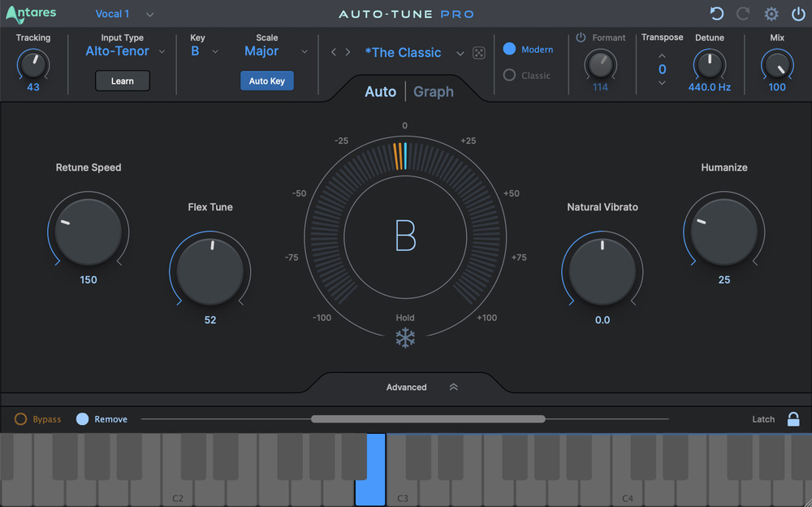The height and width of the screenshot is (507, 812).
Task: Switch to the Graph tab
Action: click(434, 92)
